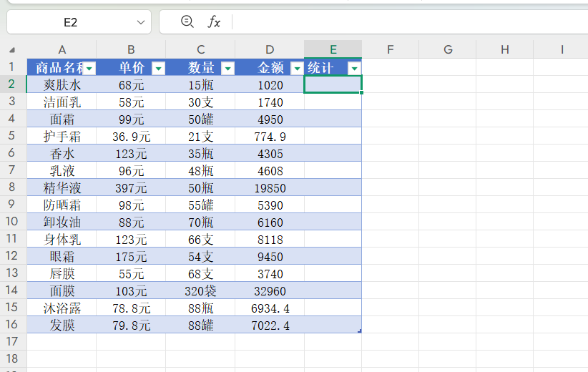588x372 pixels.
Task: Open the 商品名称 filter dropdown
Action: click(x=89, y=69)
